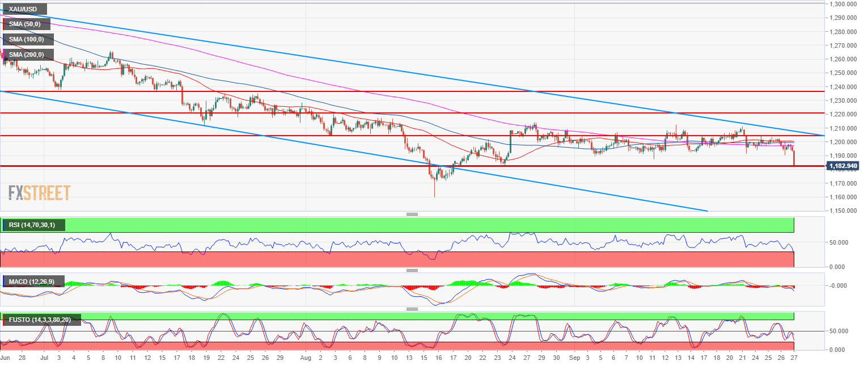
Task: Click the Aug label on the date axis
Action: click(x=306, y=358)
